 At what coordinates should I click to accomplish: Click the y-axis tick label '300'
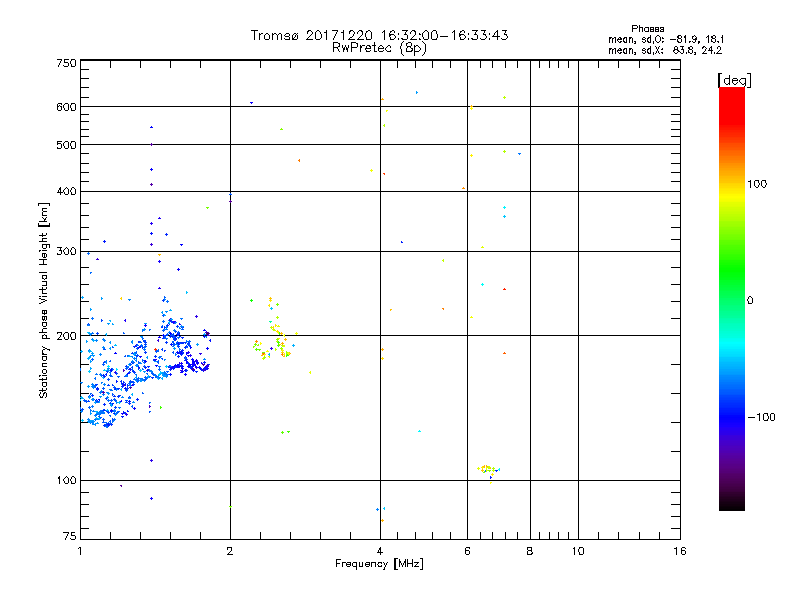click(66, 252)
